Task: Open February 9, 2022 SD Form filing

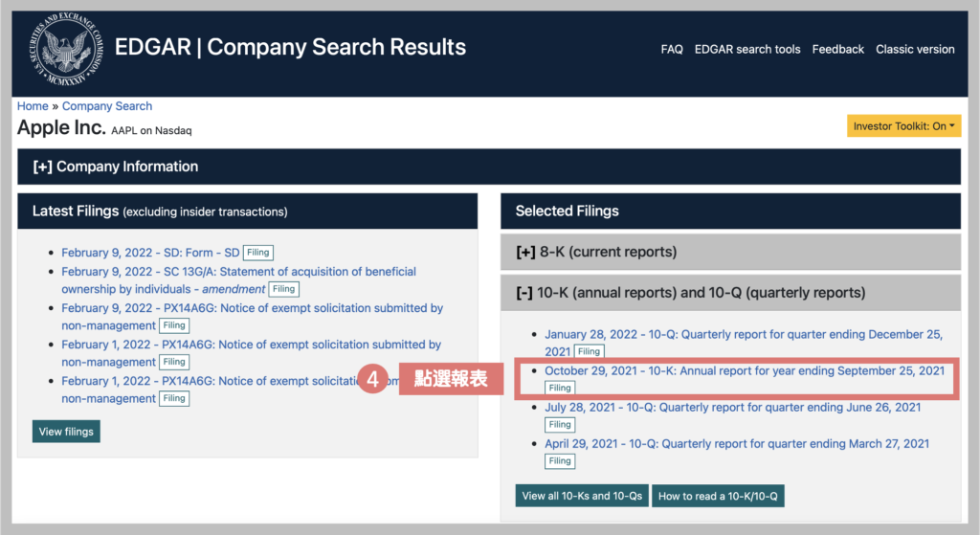Action: click(150, 253)
